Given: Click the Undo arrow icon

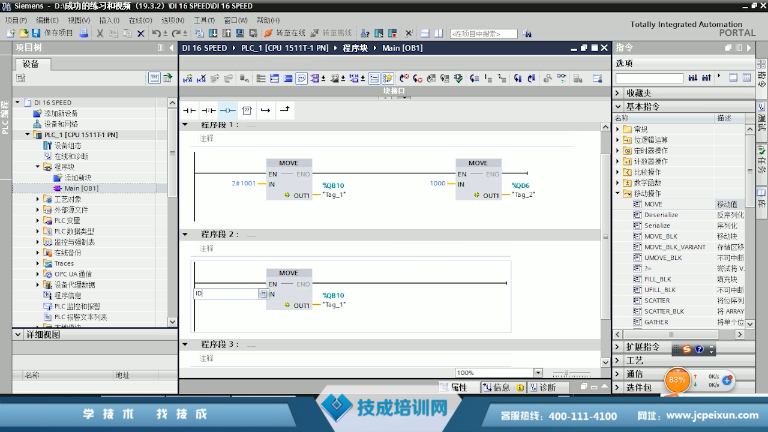Looking at the screenshot, I should pyautogui.click(x=156, y=33).
